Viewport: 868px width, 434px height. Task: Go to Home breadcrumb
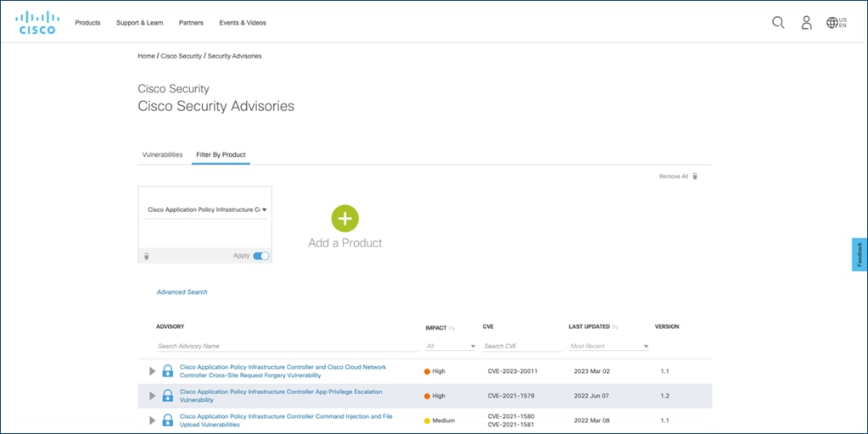click(x=146, y=56)
